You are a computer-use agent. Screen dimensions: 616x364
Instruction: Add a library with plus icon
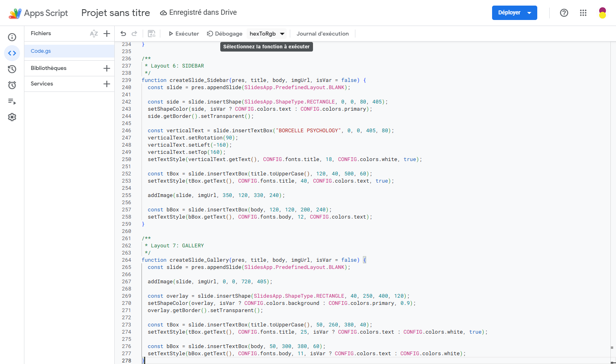[107, 68]
